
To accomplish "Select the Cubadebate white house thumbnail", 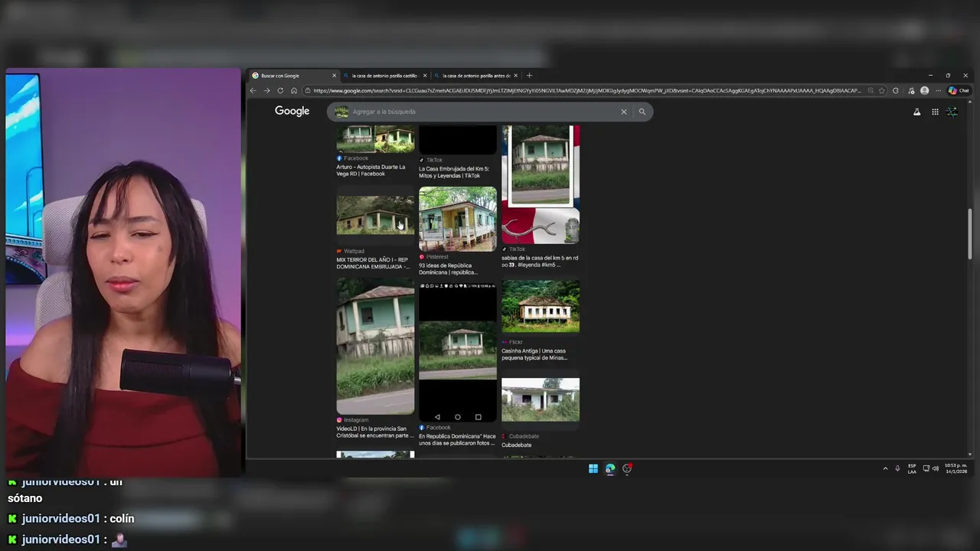I will (541, 399).
